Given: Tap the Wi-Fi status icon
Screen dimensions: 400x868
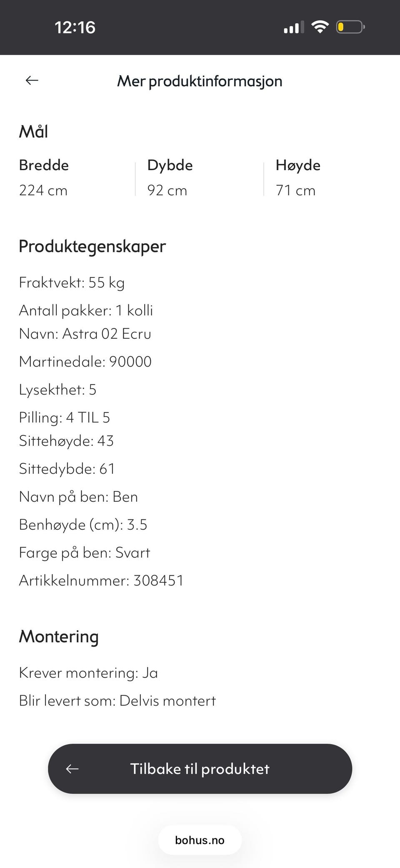Looking at the screenshot, I should [320, 28].
